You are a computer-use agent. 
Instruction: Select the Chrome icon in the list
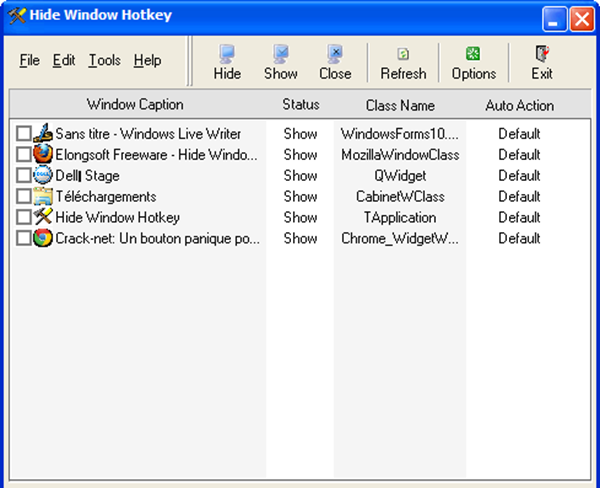point(42,238)
